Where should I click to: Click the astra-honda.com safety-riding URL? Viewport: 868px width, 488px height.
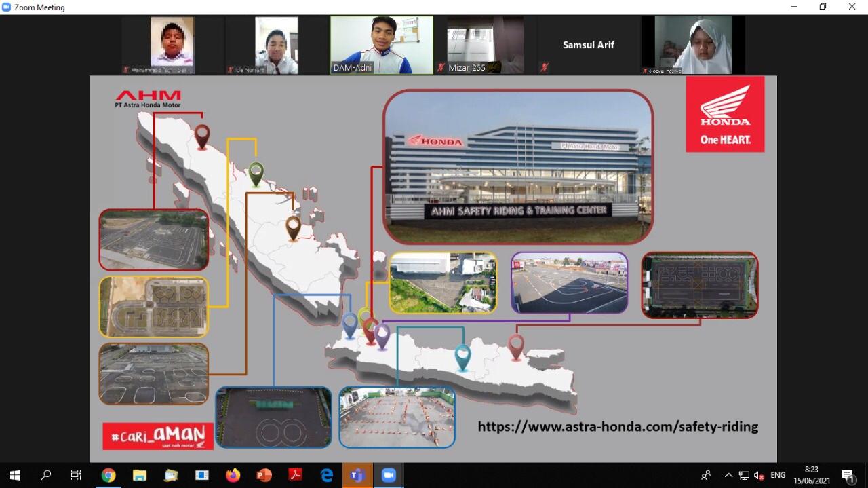618,427
